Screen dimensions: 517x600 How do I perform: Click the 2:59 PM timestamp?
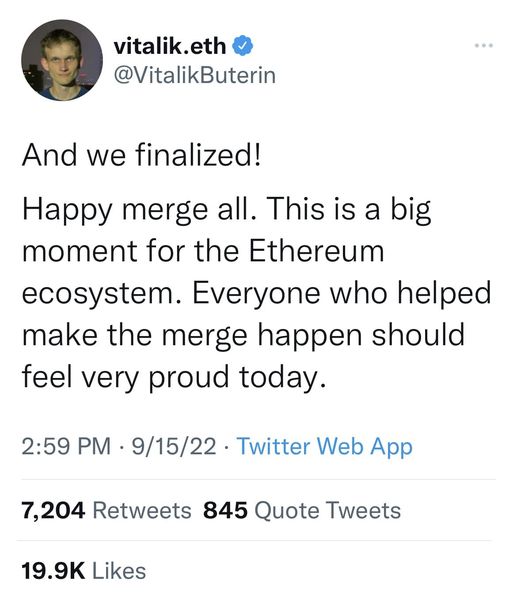pos(66,447)
